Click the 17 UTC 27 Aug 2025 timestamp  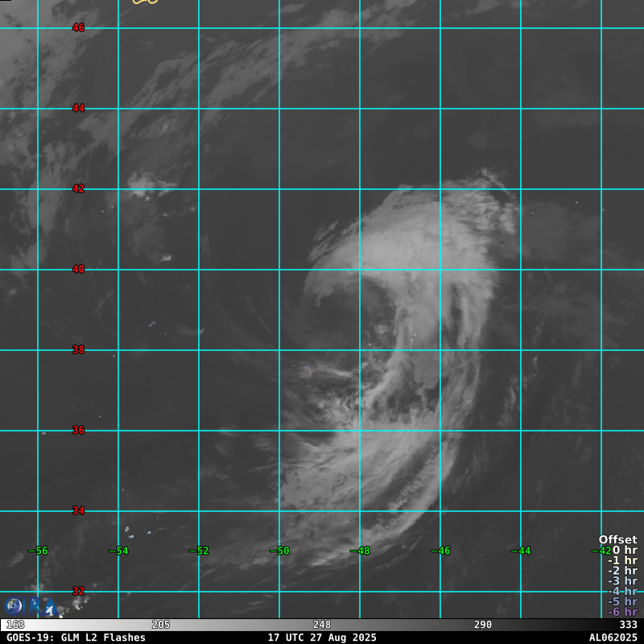point(322,638)
